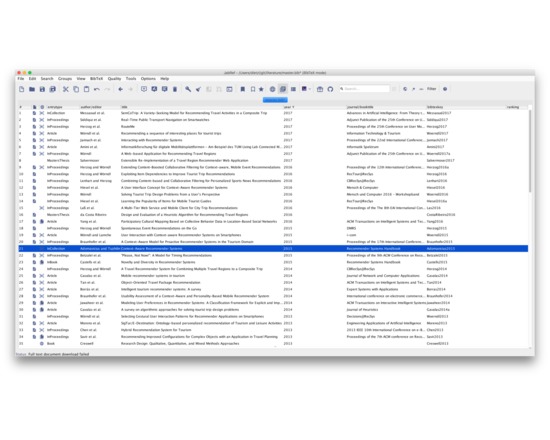Sort by the year column header
550x440 pixels.
tap(288, 107)
